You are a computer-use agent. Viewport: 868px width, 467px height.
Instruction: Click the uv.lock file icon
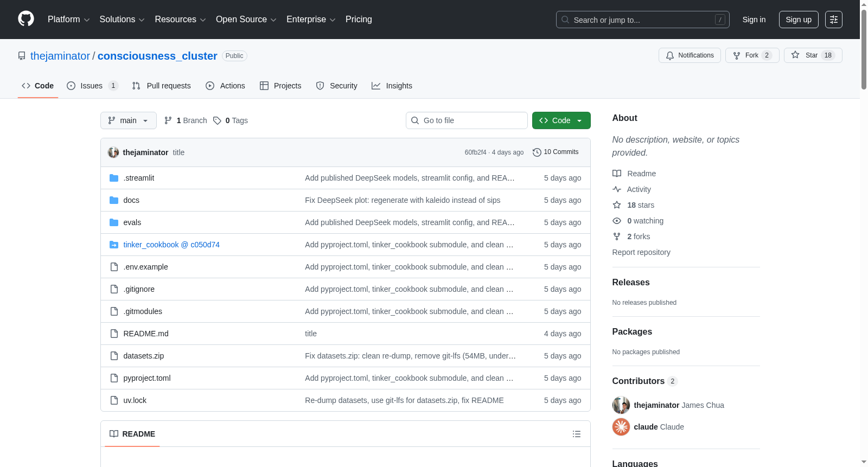pos(114,400)
